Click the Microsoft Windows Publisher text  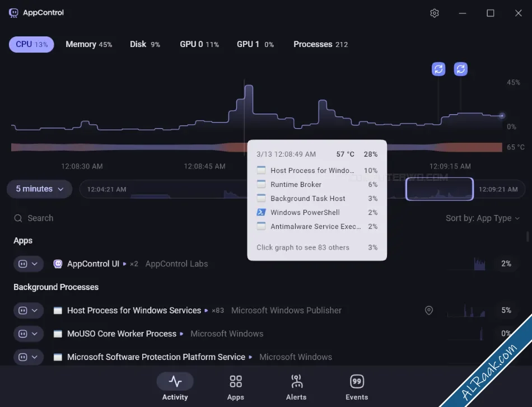click(x=286, y=310)
